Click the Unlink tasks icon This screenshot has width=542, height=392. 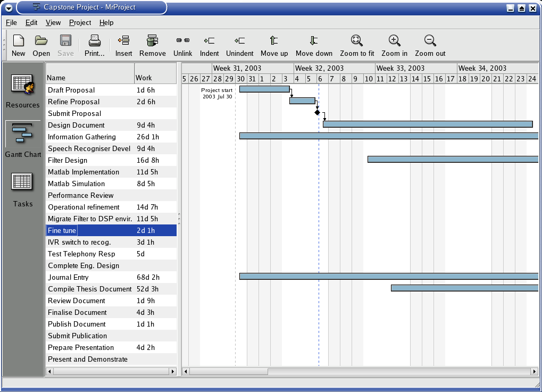(x=183, y=45)
